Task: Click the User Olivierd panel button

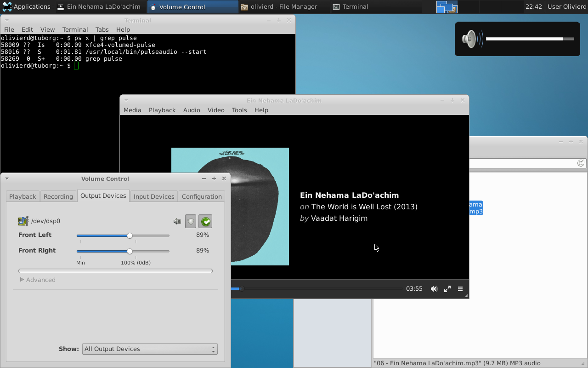Action: [567, 7]
